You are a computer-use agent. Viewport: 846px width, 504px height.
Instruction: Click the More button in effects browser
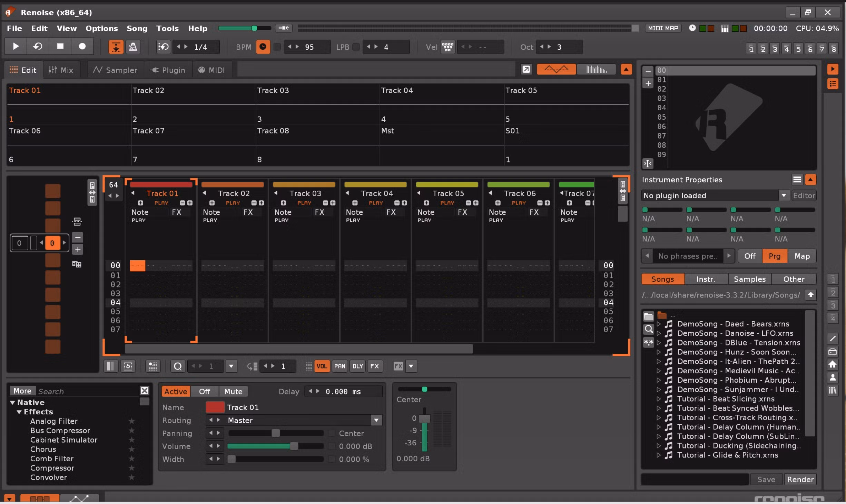[x=22, y=391]
